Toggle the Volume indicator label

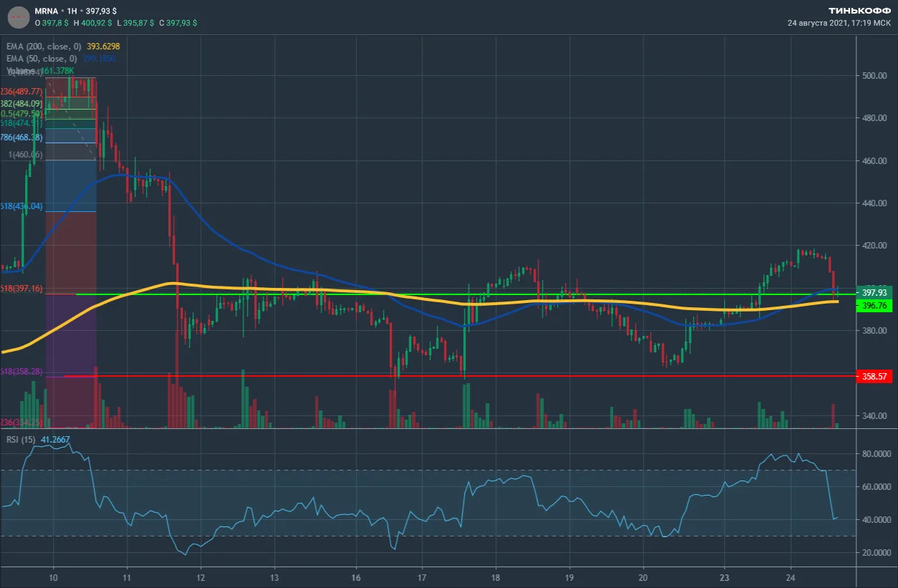(x=21, y=71)
